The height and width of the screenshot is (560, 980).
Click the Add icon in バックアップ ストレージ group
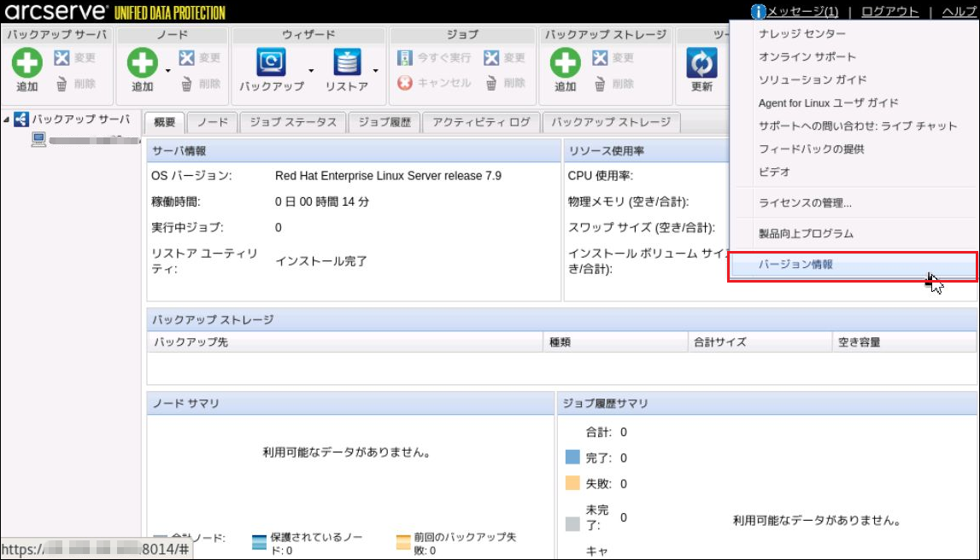565,63
